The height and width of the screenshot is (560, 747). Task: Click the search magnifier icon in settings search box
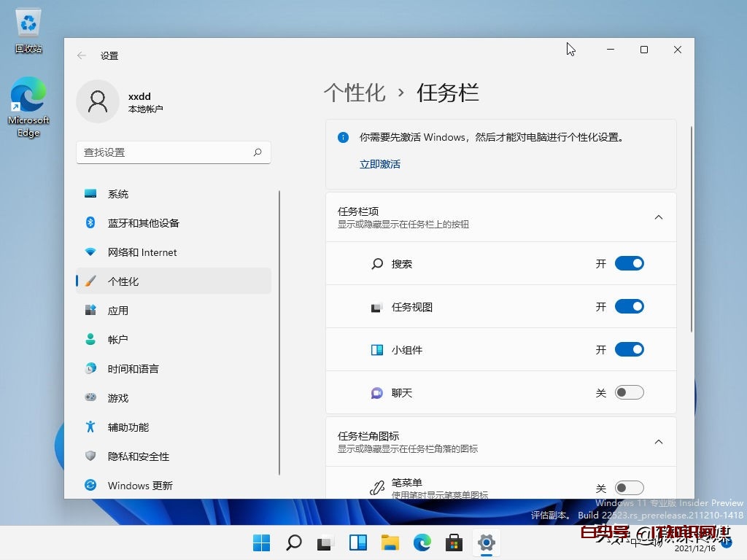pyautogui.click(x=258, y=152)
